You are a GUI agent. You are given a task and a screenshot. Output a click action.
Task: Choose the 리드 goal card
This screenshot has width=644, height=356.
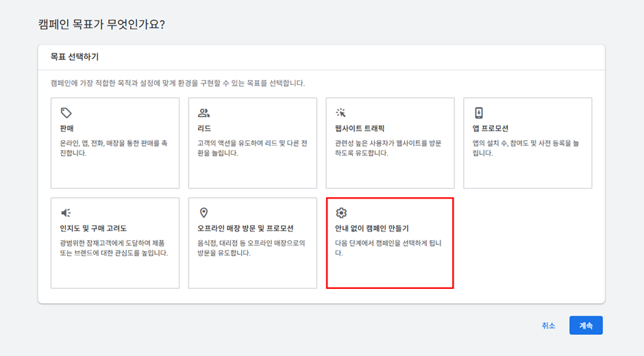253,143
